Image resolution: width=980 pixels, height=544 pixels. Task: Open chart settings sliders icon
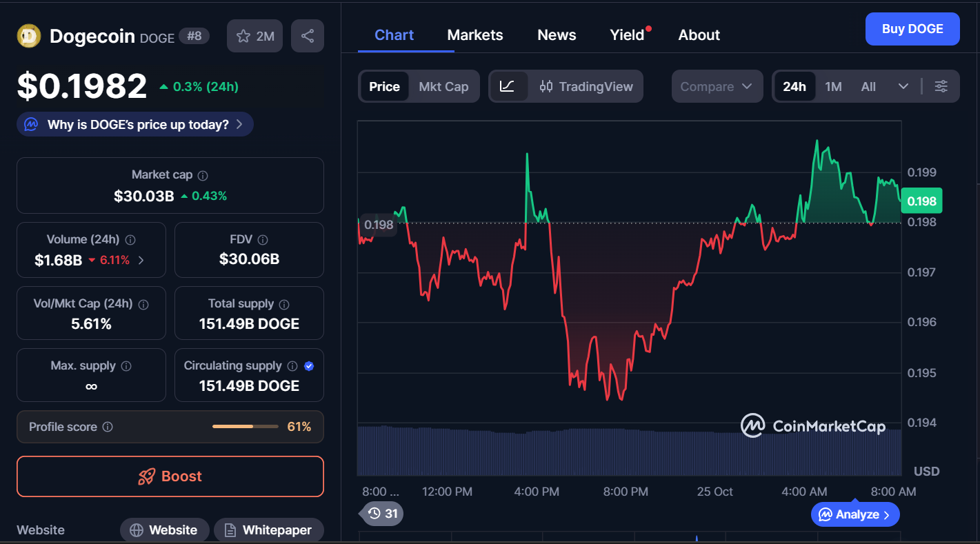(941, 86)
